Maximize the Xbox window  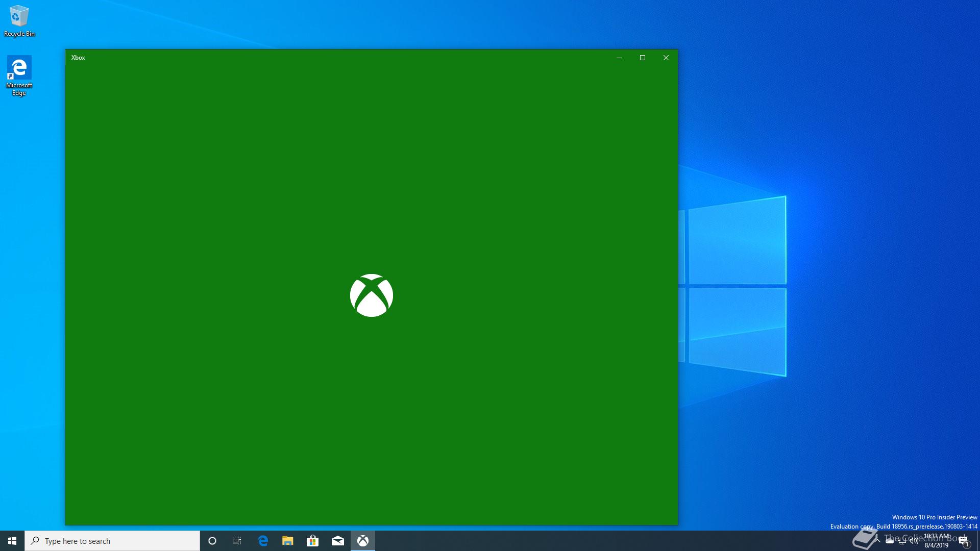643,58
